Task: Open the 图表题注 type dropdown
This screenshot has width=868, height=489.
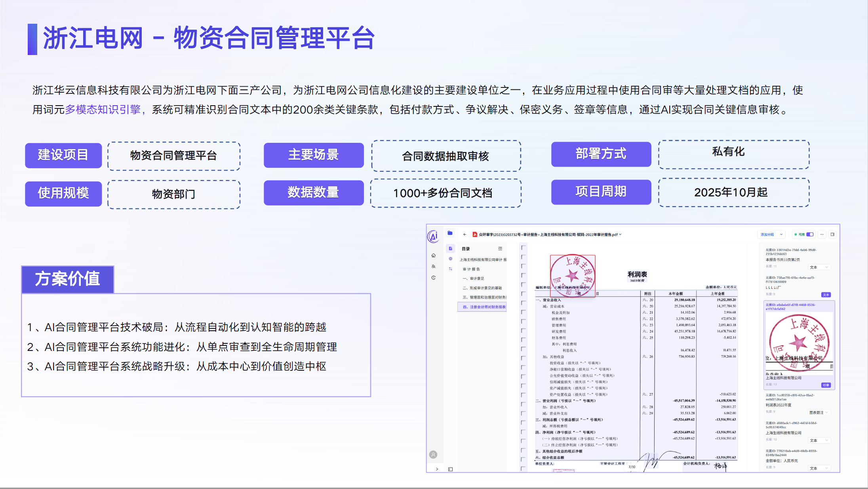Action: [x=819, y=412]
